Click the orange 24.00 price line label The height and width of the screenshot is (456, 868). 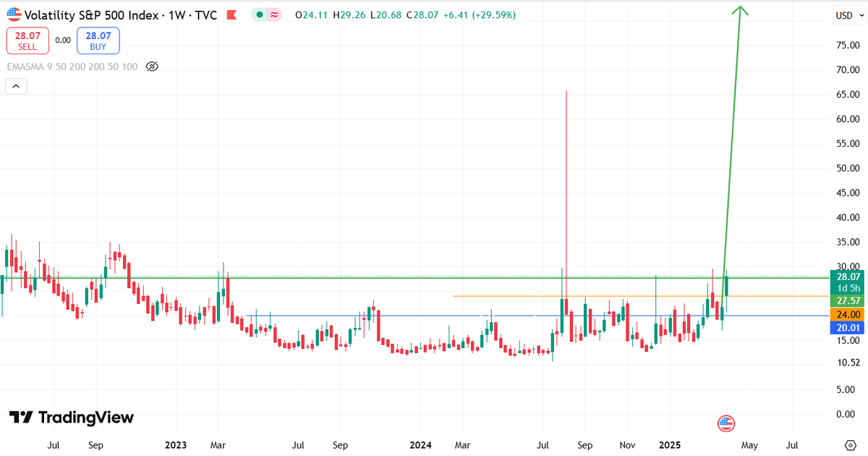click(848, 314)
